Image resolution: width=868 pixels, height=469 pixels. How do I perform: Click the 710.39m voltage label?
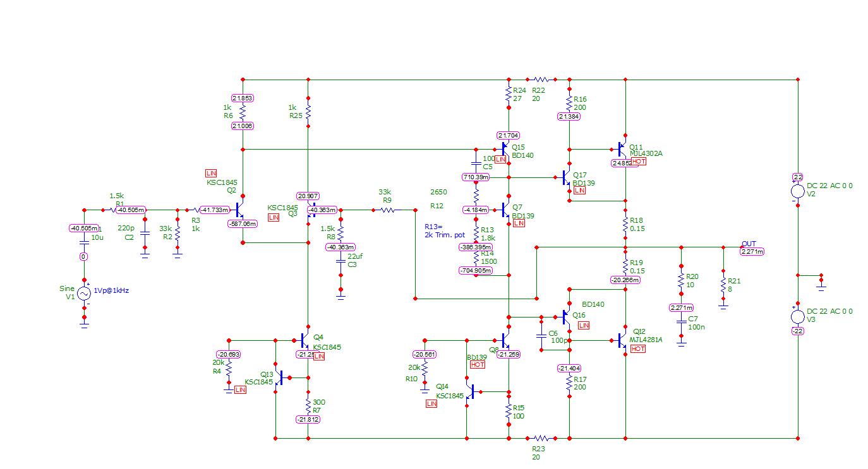coord(476,177)
